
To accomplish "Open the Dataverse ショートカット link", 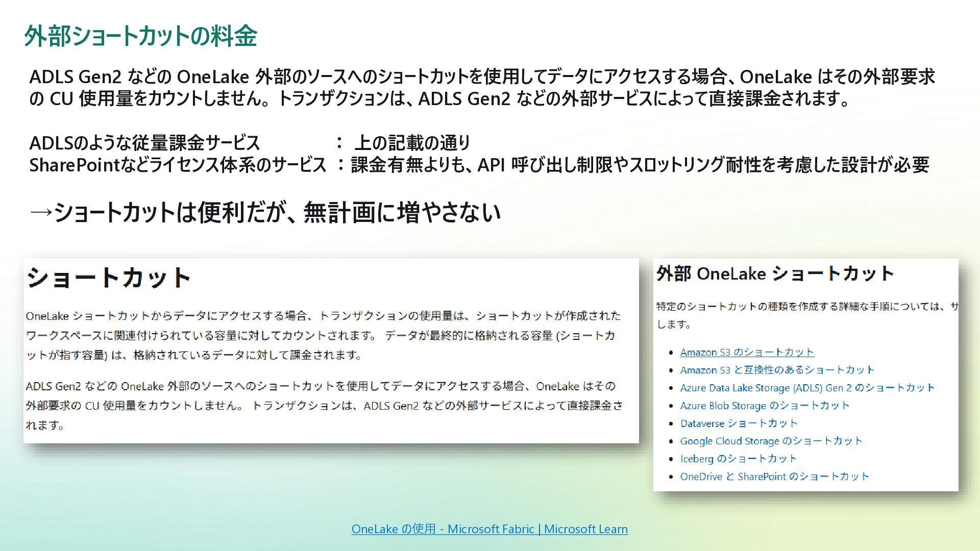I will tap(739, 423).
